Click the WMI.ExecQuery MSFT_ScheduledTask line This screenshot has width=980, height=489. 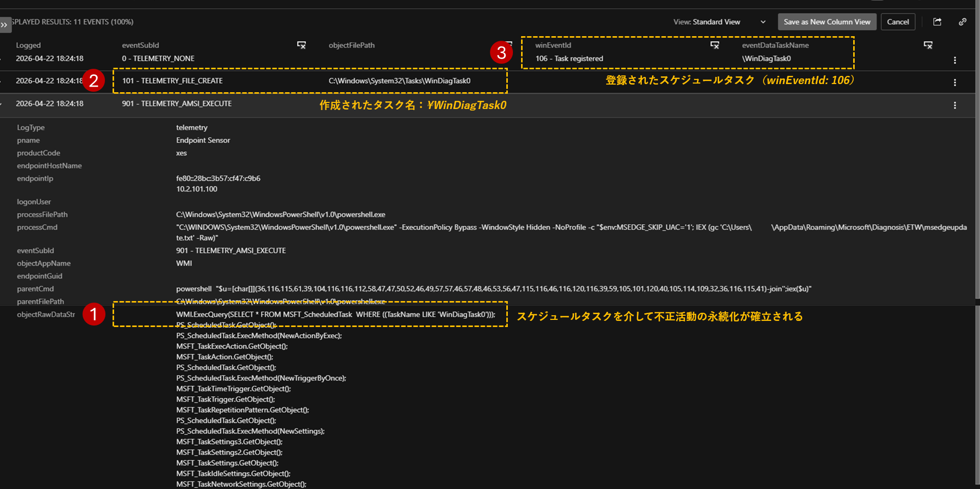(x=336, y=314)
